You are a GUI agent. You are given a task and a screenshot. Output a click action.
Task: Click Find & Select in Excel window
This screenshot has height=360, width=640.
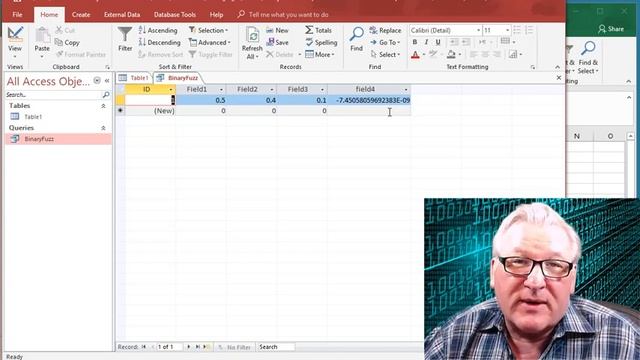(x=588, y=57)
